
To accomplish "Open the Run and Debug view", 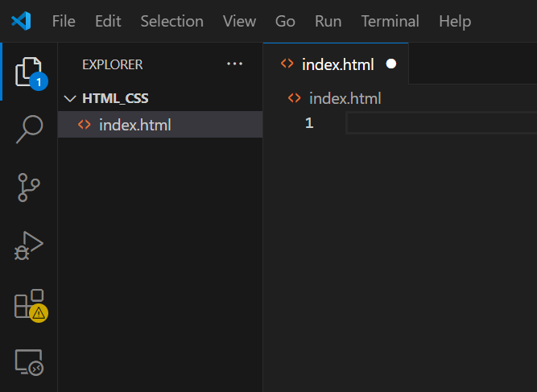I will [x=29, y=246].
